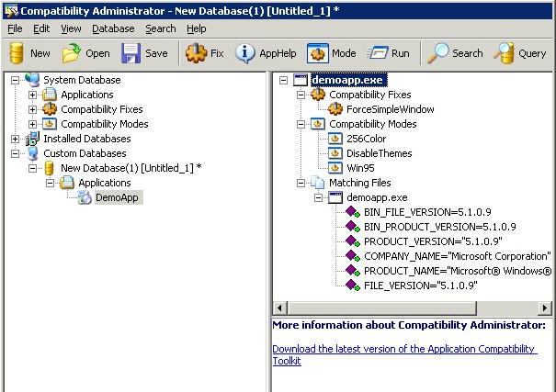Screen dimensions: 556x392
Task: Click the 256Color mode icon
Action: pyautogui.click(x=335, y=139)
